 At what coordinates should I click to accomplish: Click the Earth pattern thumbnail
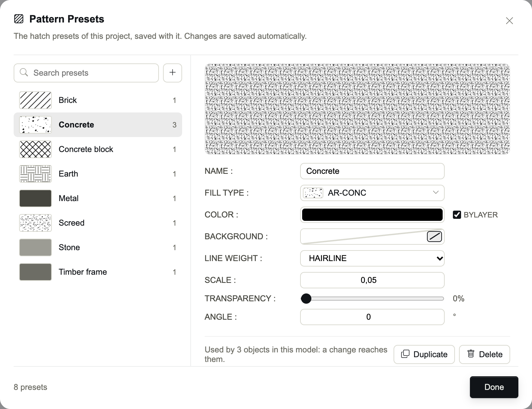[35, 174]
